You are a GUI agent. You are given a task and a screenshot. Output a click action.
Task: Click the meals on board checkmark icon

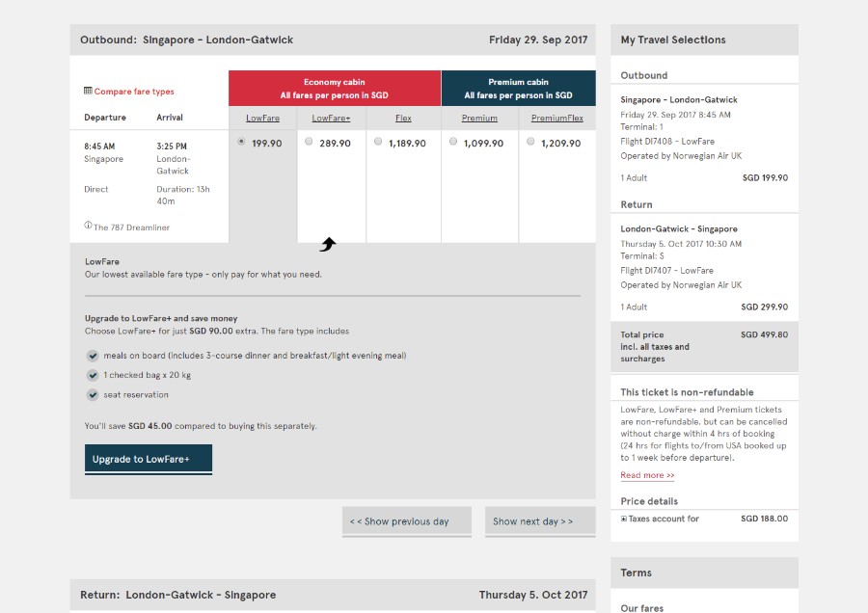93,356
